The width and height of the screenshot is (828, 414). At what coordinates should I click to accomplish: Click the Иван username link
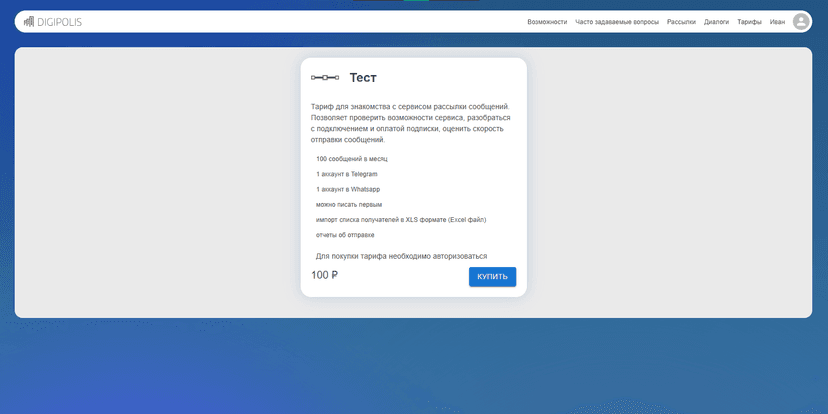point(777,22)
